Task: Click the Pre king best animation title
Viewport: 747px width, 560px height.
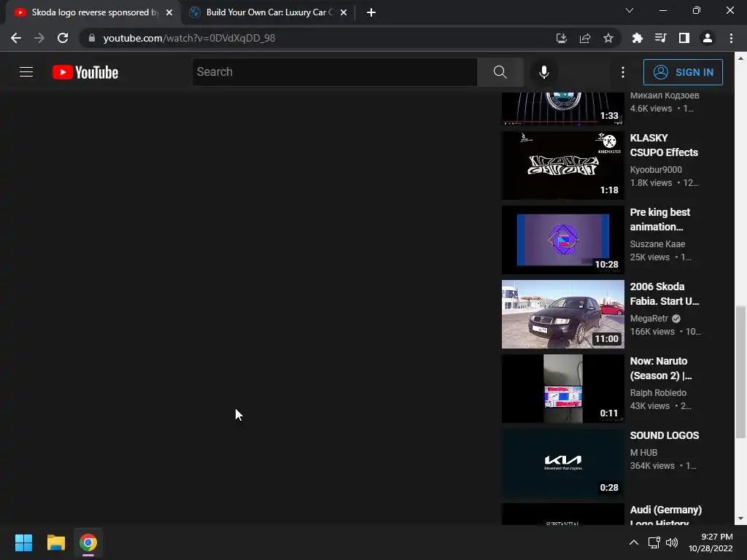Action: click(x=659, y=219)
